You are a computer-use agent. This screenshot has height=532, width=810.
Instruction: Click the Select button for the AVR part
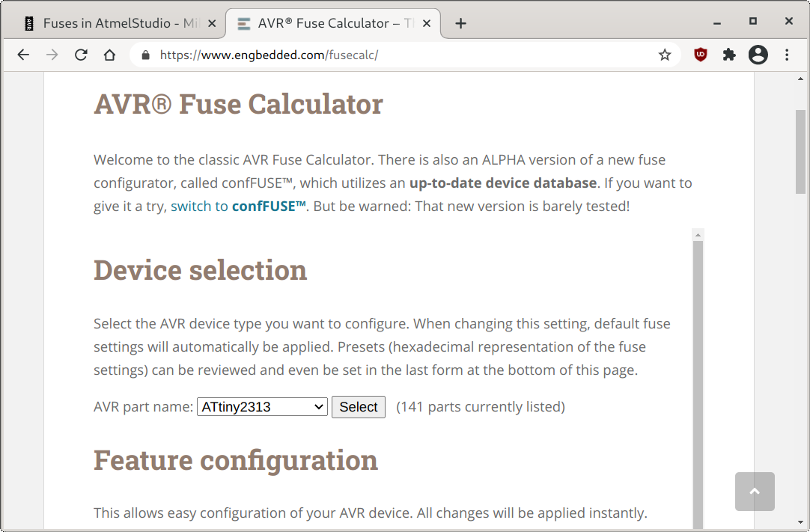[359, 407]
